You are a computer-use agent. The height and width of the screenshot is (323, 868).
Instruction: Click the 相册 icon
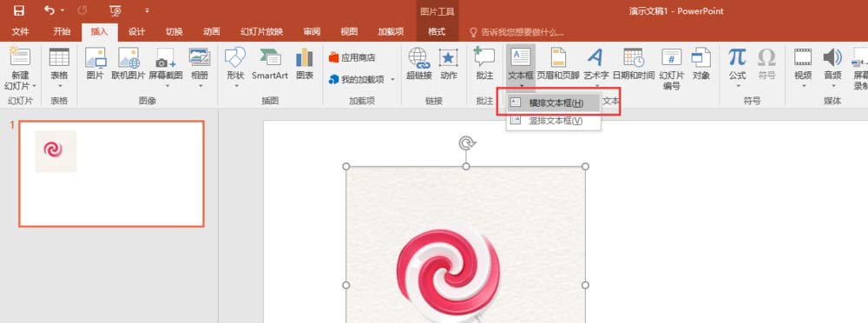pyautogui.click(x=200, y=57)
